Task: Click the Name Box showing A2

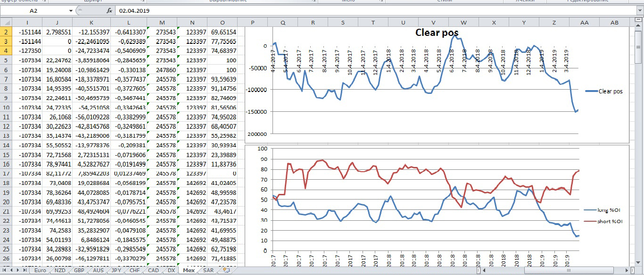Action: [x=33, y=10]
